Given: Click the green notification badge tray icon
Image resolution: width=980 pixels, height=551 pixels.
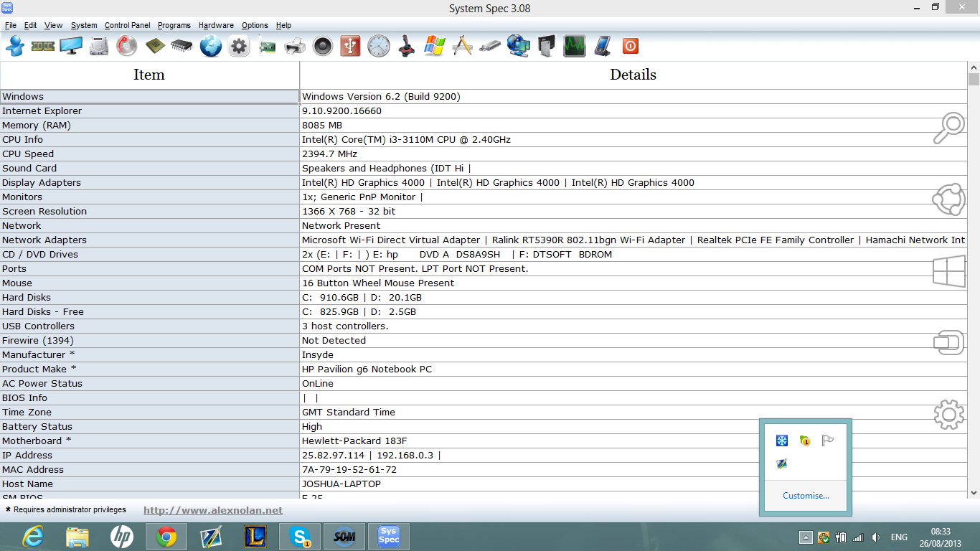Looking at the screenshot, I should 805,441.
